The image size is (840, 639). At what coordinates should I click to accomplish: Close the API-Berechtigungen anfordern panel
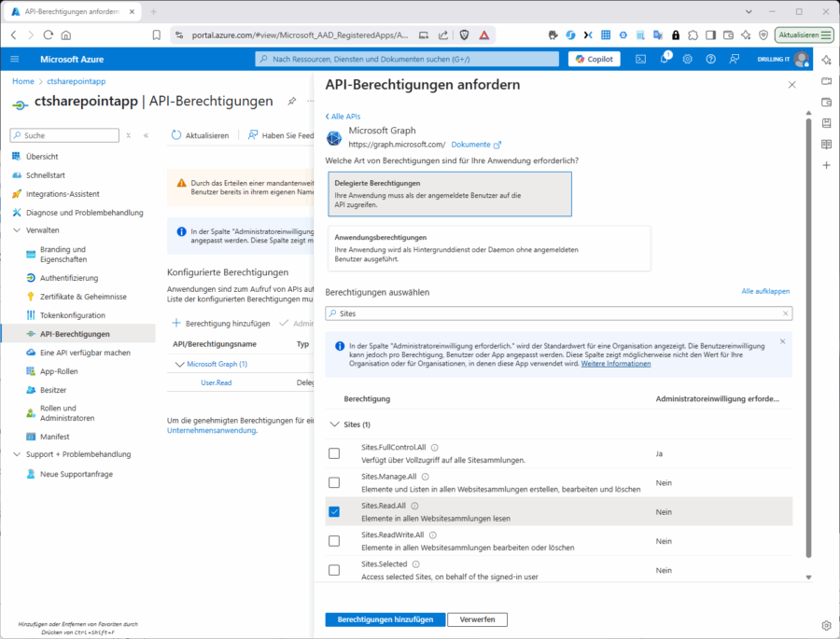pos(791,85)
